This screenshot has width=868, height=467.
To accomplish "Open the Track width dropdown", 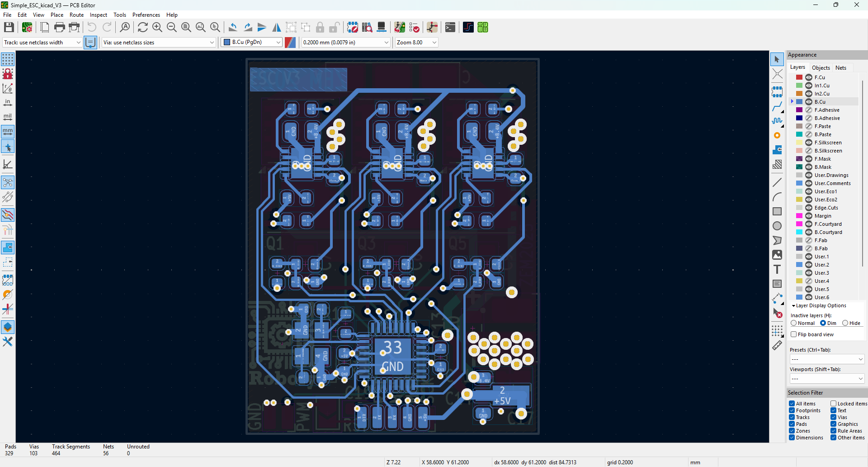I will [x=42, y=43].
